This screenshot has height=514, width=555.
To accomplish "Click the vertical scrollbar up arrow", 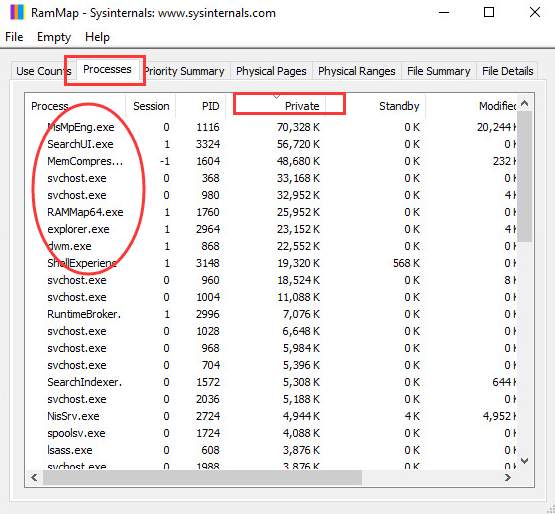I will pos(525,104).
